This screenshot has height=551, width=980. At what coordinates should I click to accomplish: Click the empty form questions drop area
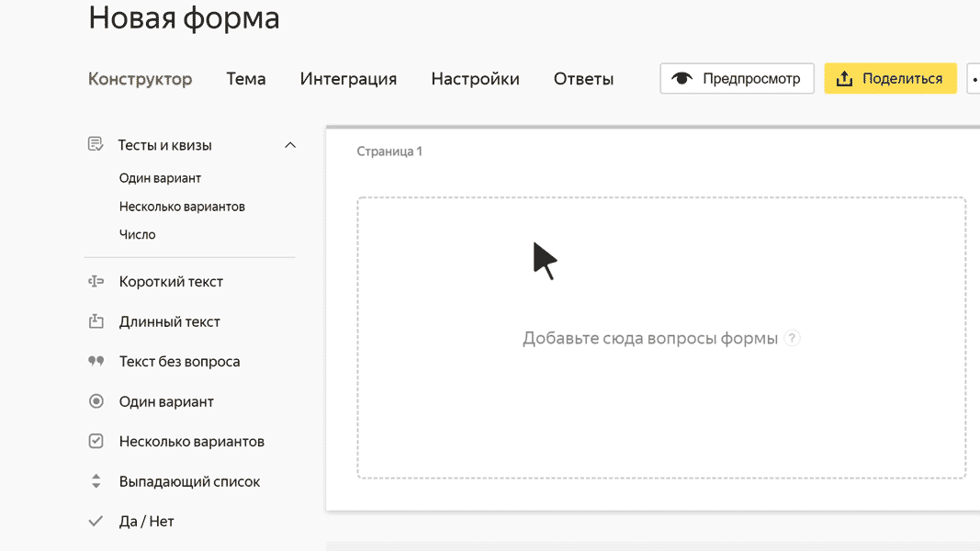[661, 413]
